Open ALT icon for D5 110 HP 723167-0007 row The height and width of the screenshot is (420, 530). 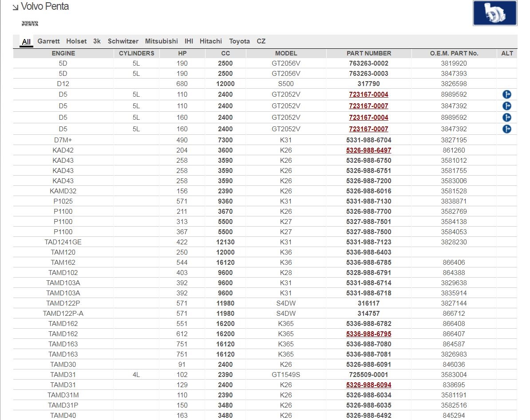click(x=506, y=106)
